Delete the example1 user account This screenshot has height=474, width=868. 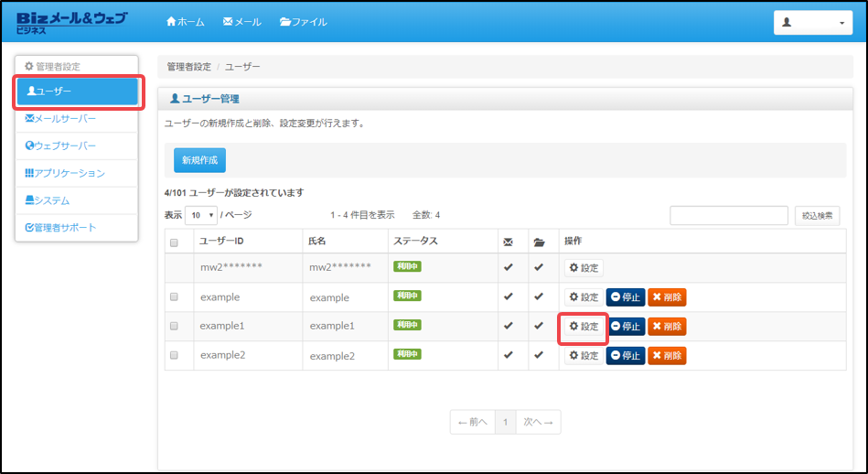667,327
